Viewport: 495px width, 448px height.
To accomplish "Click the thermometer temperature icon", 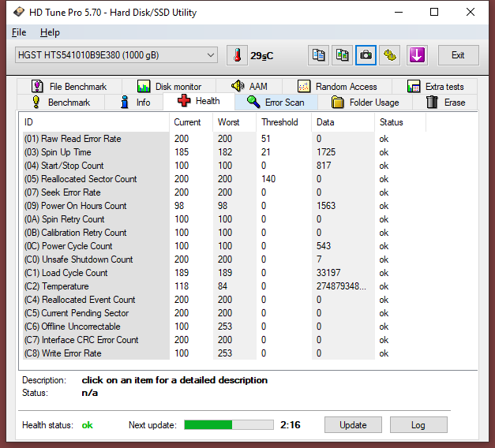I will (237, 55).
